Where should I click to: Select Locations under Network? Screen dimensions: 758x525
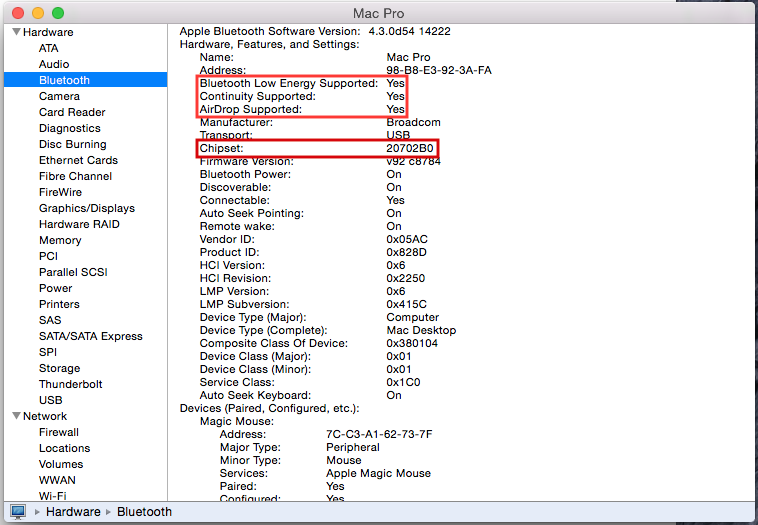tap(64, 448)
